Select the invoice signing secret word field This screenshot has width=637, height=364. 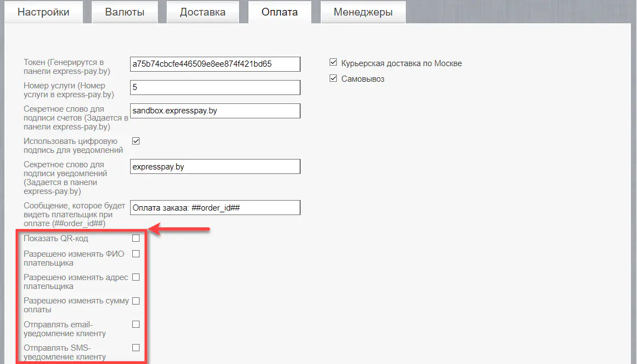215,111
